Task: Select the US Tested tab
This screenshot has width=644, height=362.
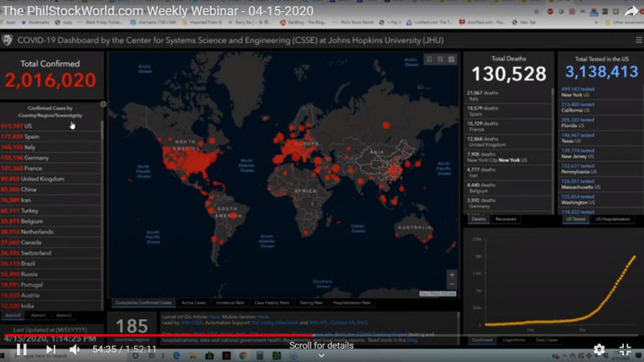Action: coord(575,220)
